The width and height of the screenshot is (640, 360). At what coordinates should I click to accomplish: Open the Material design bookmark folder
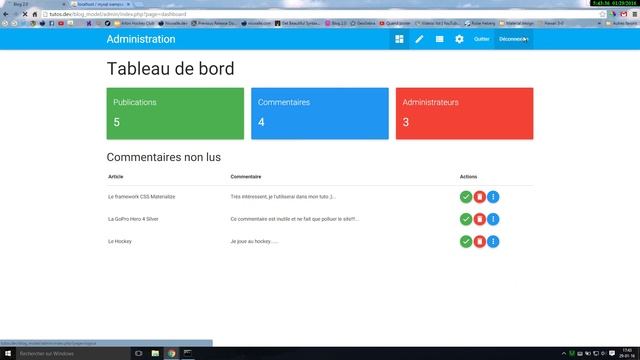click(x=516, y=23)
